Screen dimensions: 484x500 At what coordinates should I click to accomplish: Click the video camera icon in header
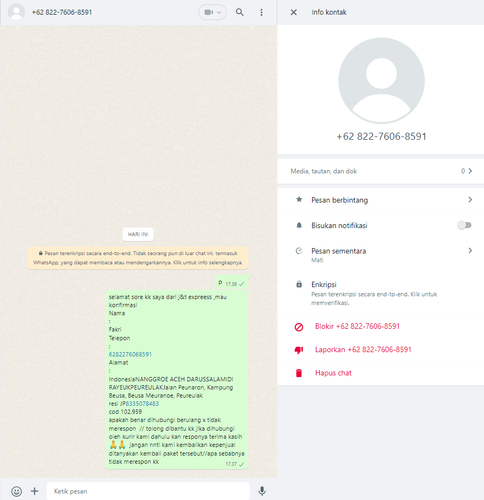(209, 12)
